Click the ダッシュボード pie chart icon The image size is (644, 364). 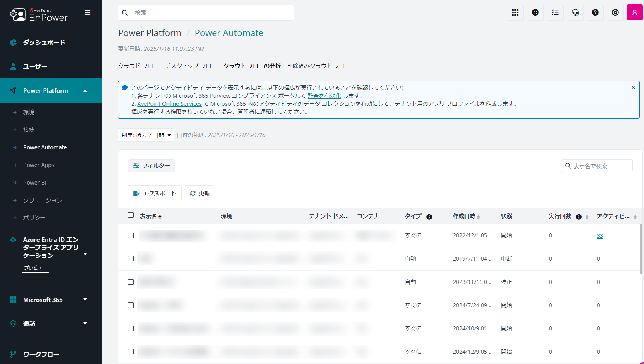[x=13, y=42]
